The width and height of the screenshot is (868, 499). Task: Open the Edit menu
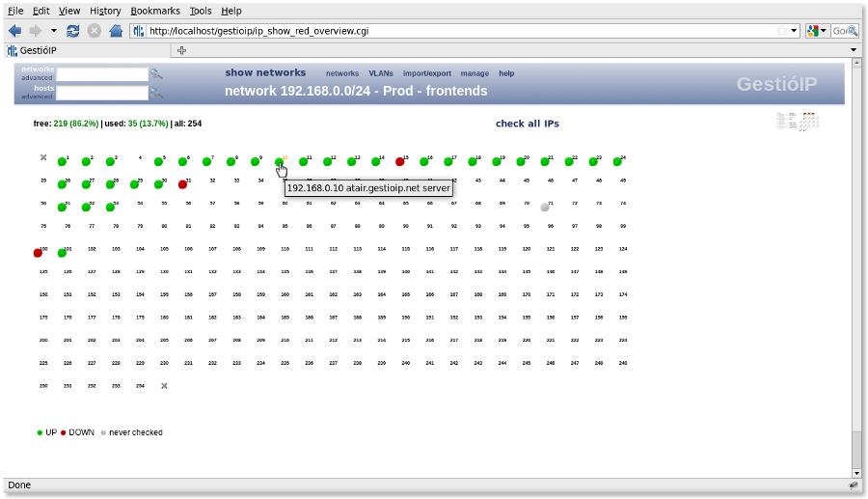(x=41, y=11)
